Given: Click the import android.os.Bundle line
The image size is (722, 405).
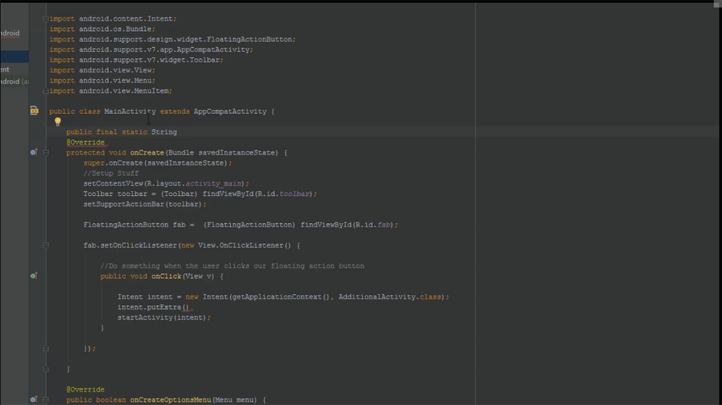Looking at the screenshot, I should point(102,29).
